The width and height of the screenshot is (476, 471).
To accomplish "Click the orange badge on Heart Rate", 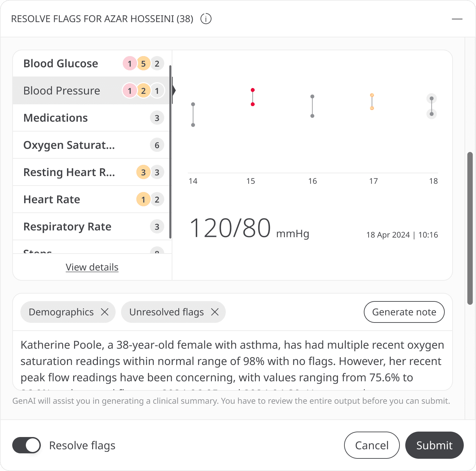I will pyautogui.click(x=143, y=199).
